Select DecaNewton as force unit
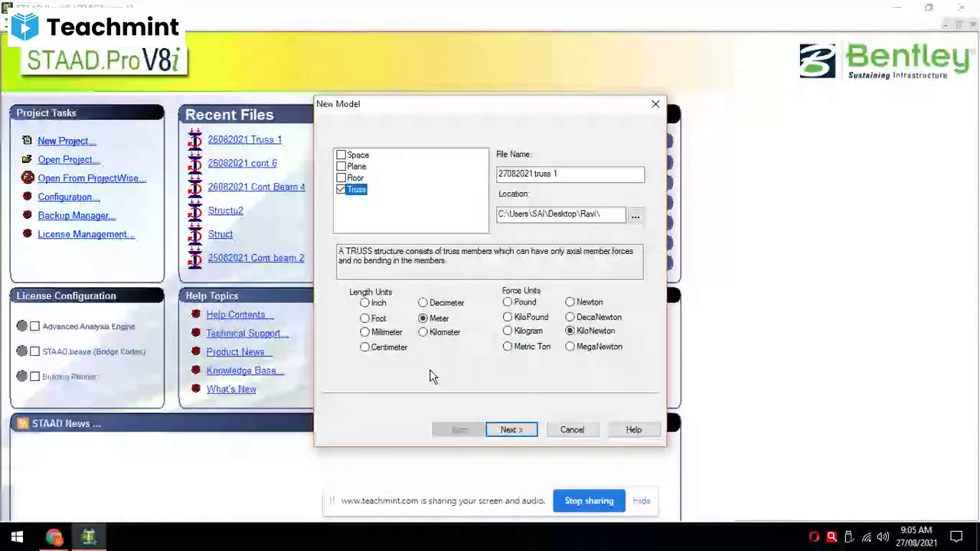This screenshot has height=551, width=980. click(570, 317)
